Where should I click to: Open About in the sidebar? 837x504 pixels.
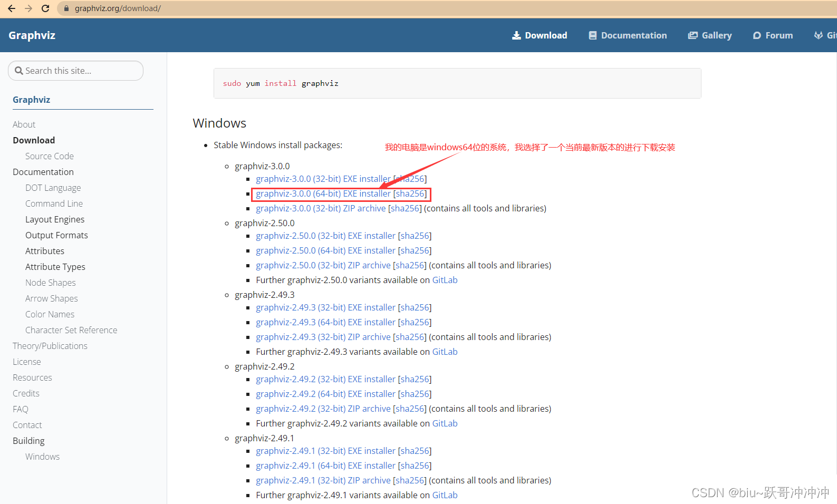point(24,124)
